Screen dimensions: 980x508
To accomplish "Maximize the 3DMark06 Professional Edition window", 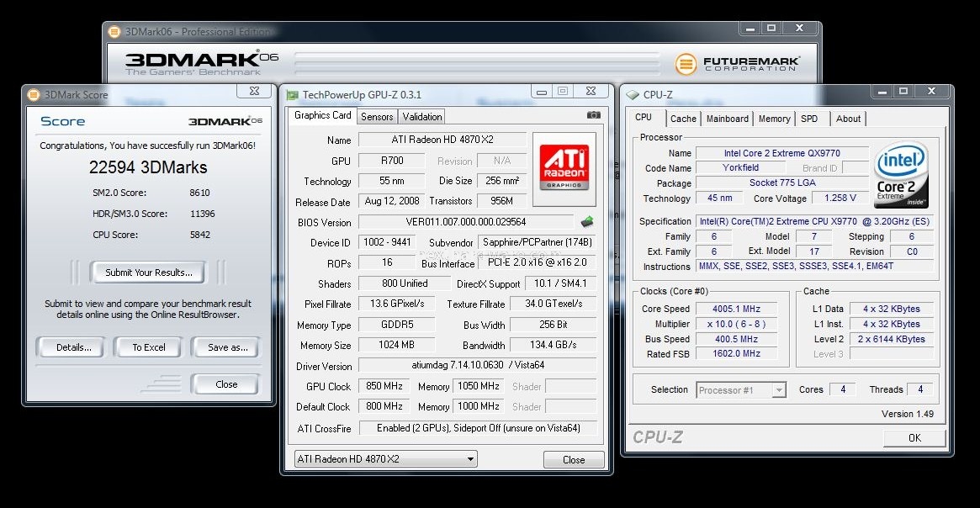I will pos(771,28).
